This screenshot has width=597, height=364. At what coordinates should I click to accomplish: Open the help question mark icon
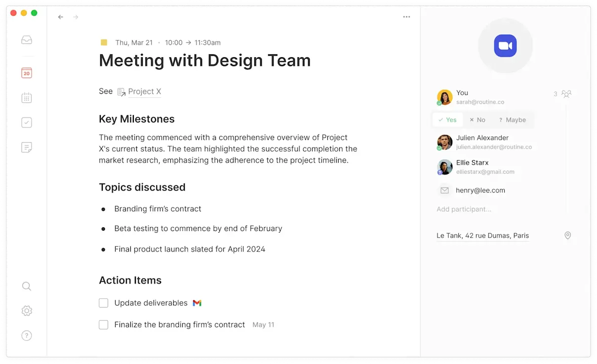[27, 335]
